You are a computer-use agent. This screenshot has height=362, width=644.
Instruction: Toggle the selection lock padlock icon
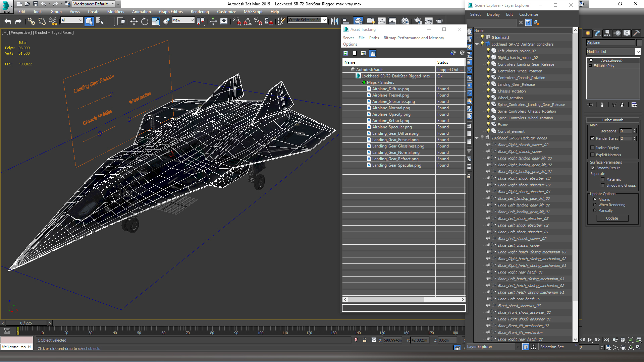[365, 340]
